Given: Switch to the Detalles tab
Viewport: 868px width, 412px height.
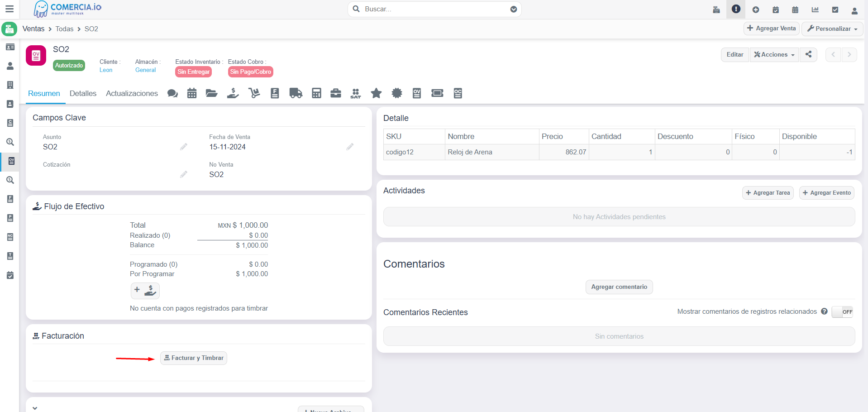Looking at the screenshot, I should pyautogui.click(x=83, y=93).
